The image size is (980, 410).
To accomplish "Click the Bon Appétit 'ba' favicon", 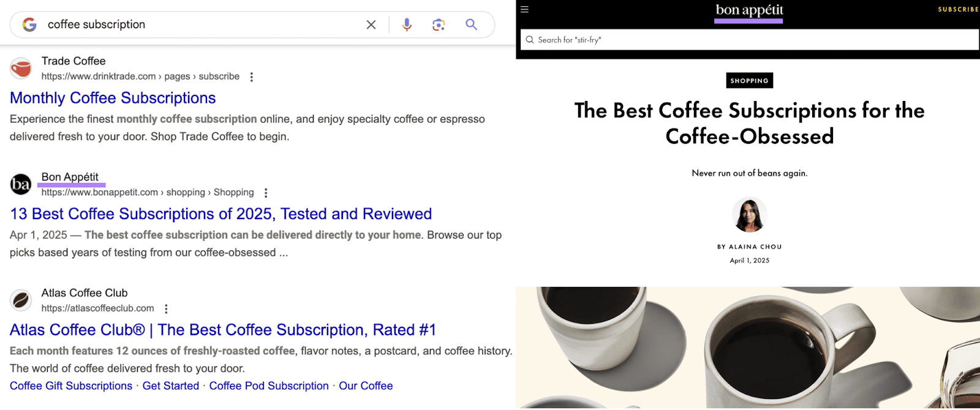I will tap(21, 184).
